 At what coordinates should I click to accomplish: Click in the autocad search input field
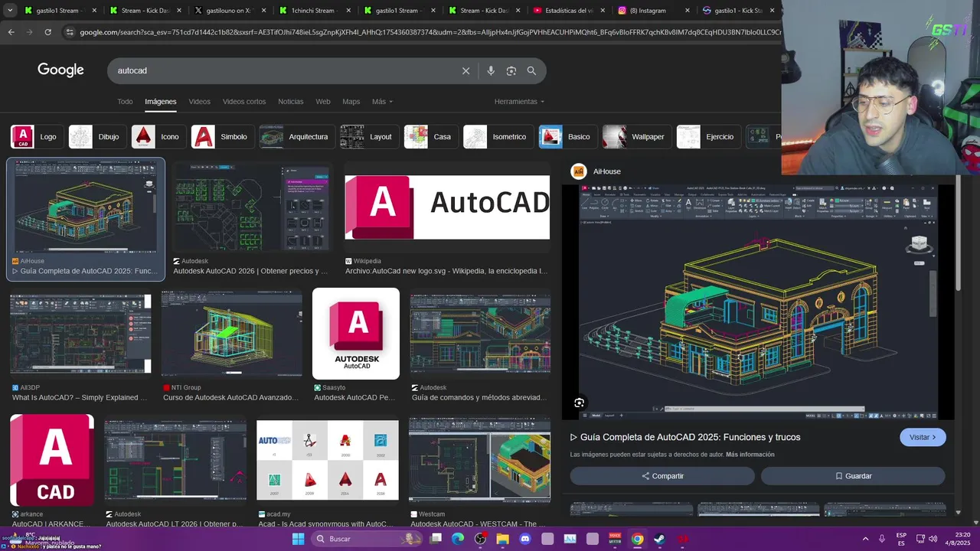283,70
